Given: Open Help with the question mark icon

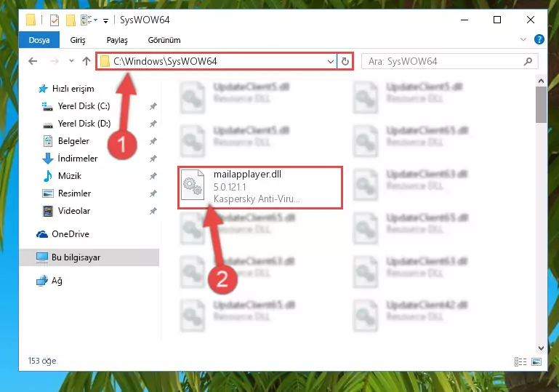Looking at the screenshot, I should pos(539,39).
